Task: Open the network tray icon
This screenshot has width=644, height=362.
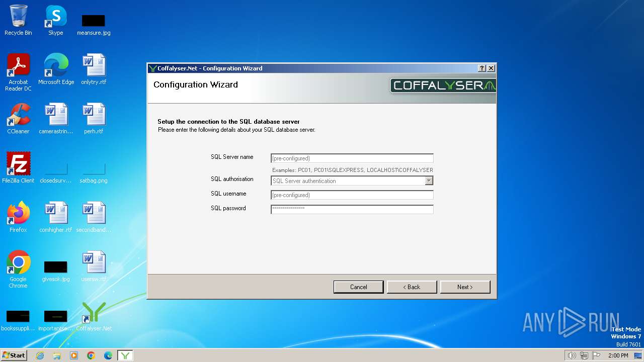Action: [584, 355]
